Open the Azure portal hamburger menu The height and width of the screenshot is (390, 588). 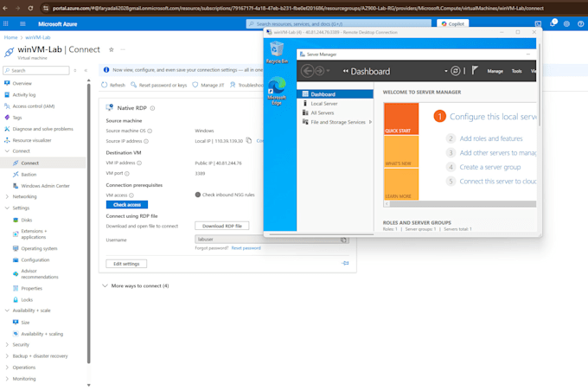coord(22,24)
